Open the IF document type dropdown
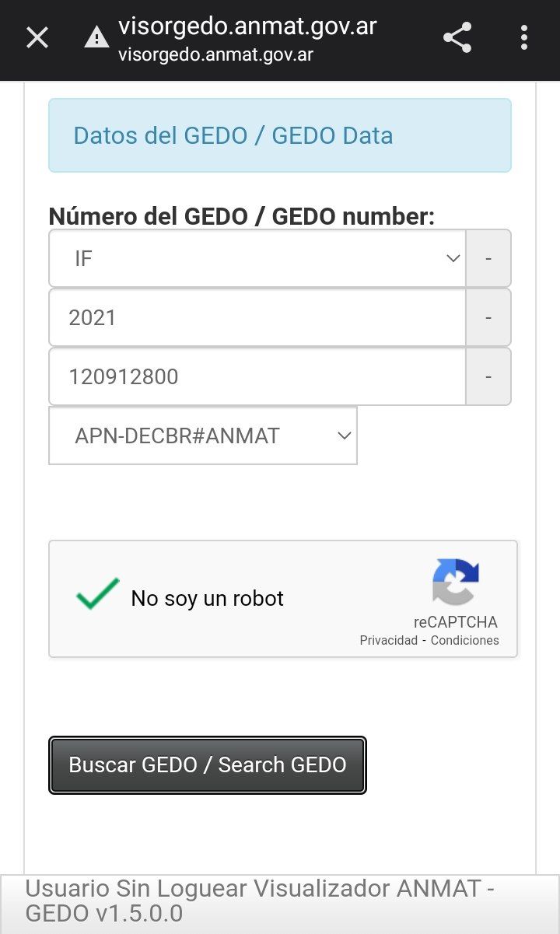Viewport: 560px width, 934px height. 257,258
